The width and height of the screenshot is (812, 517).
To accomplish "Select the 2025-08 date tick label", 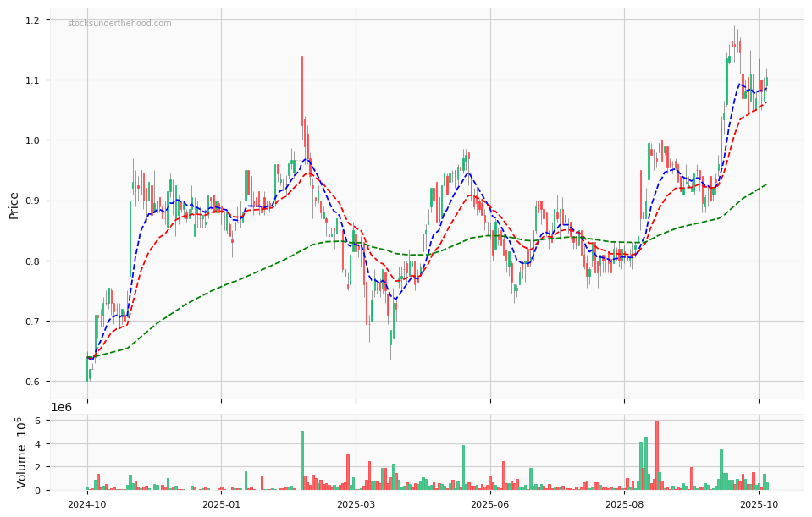I will (x=625, y=504).
